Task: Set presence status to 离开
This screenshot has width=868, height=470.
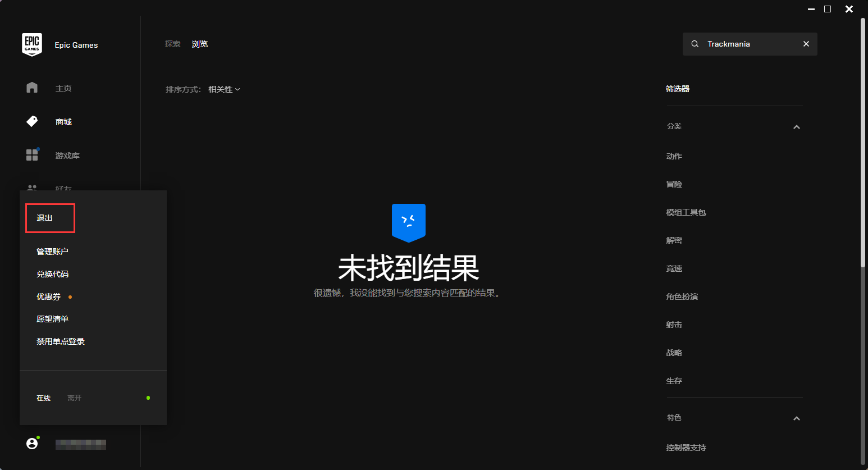Action: [x=74, y=398]
